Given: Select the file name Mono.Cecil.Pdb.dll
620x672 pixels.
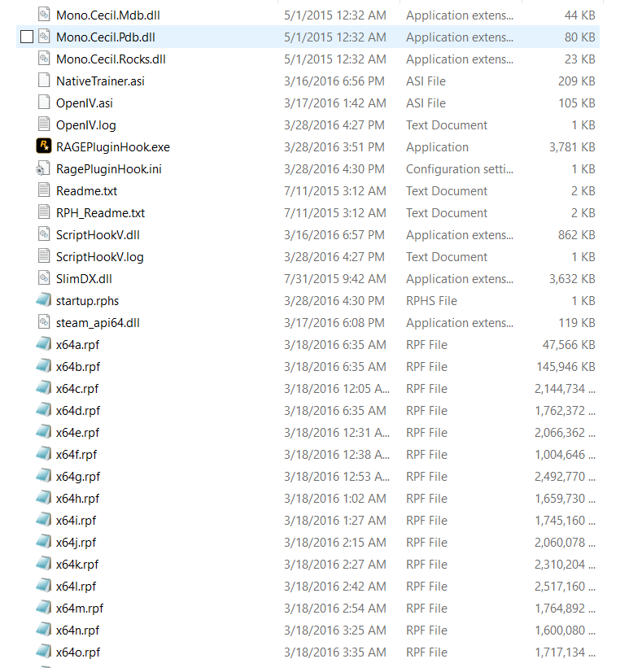Looking at the screenshot, I should (106, 37).
